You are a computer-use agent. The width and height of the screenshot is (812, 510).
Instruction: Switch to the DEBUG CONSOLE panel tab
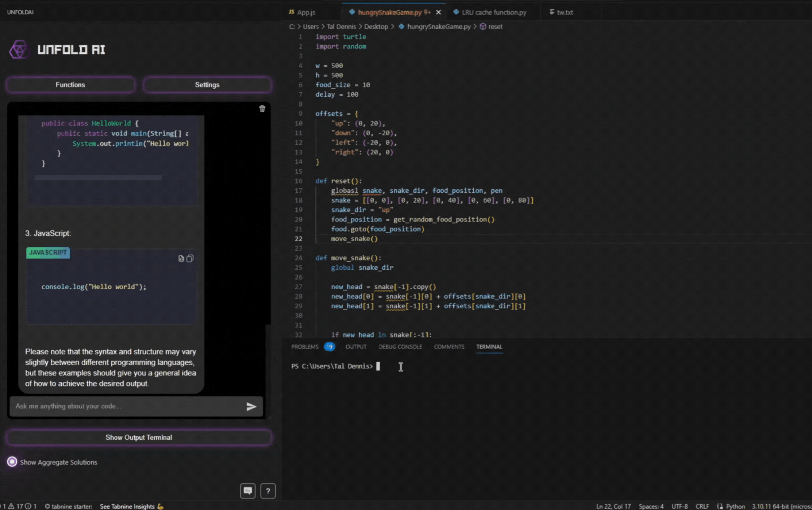pyautogui.click(x=400, y=347)
